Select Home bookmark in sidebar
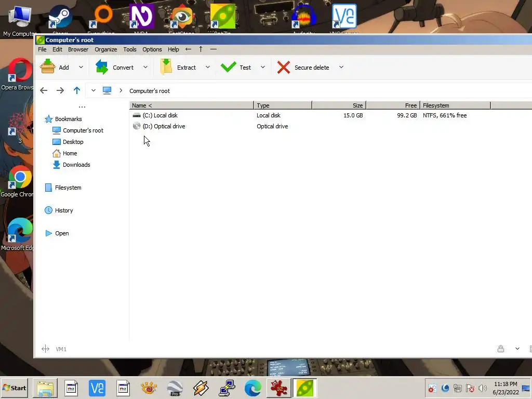 coord(70,153)
